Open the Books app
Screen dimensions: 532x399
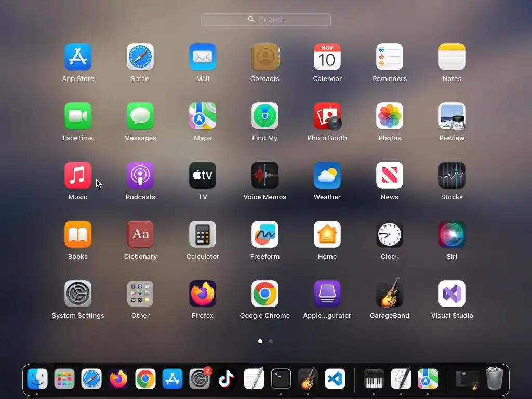78,234
